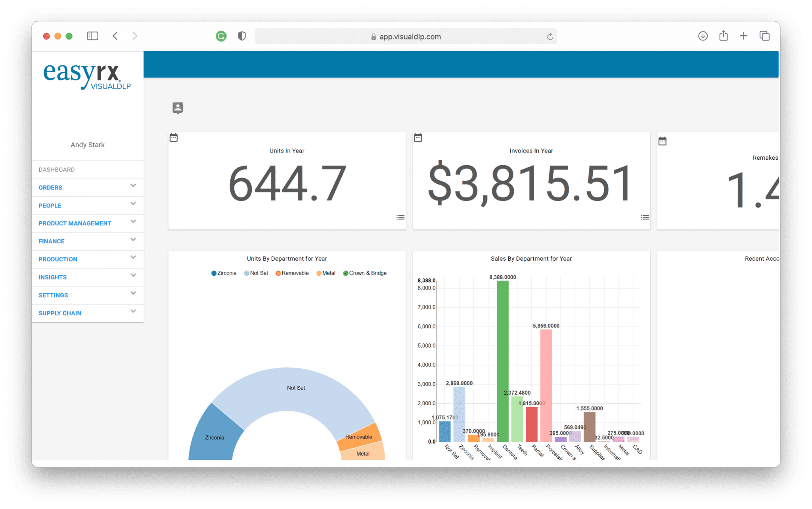Click the Not Set donut chart segment
812x509 pixels.
[x=296, y=388]
